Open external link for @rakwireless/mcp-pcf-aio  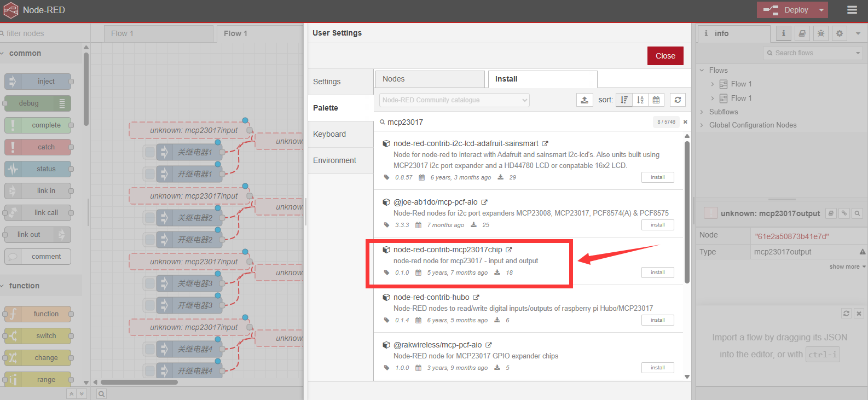[489, 345]
